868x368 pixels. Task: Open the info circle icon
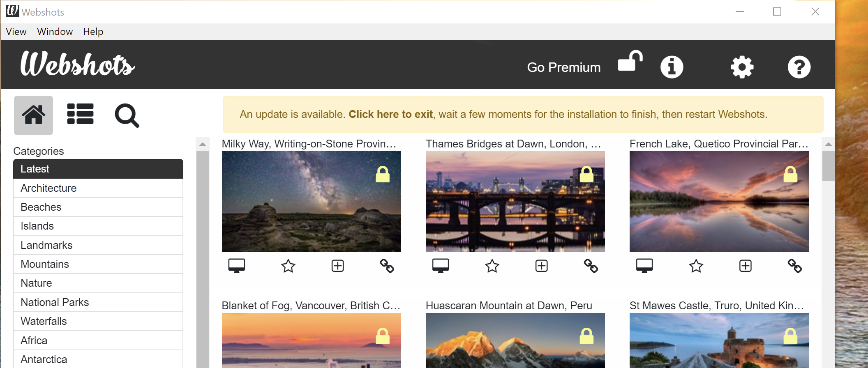click(672, 67)
